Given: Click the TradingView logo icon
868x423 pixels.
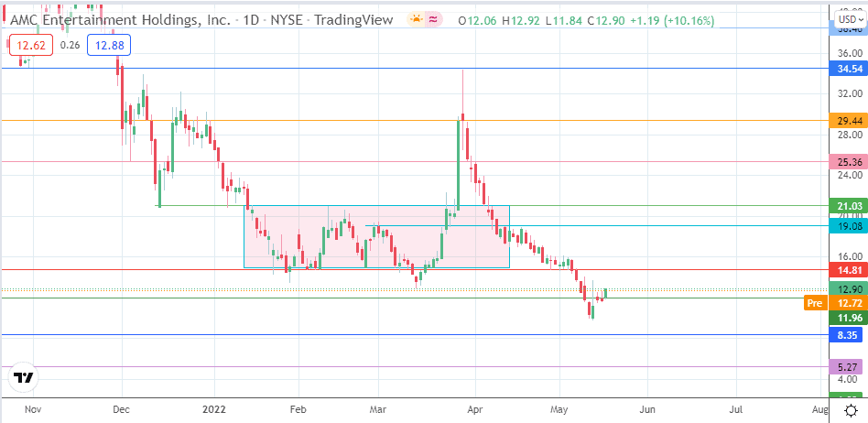Looking at the screenshot, I should [x=24, y=378].
